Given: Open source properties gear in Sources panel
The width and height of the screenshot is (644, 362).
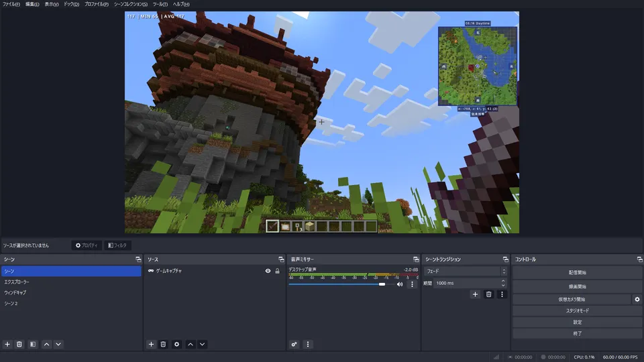Looking at the screenshot, I should point(176,344).
